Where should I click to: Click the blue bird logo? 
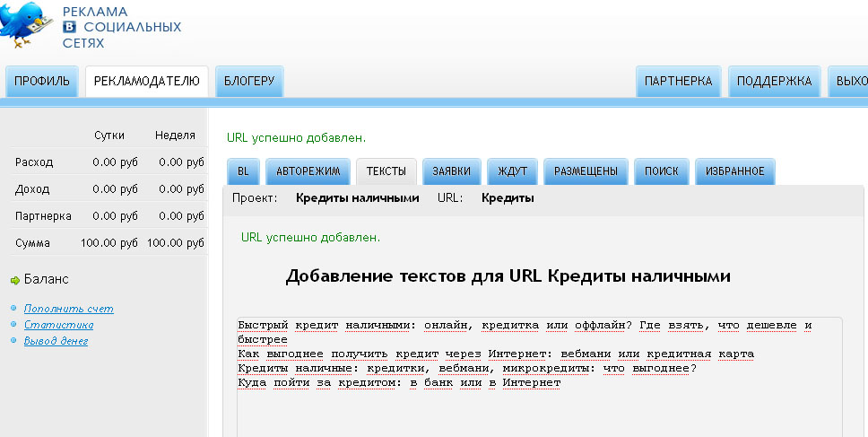[x=25, y=25]
